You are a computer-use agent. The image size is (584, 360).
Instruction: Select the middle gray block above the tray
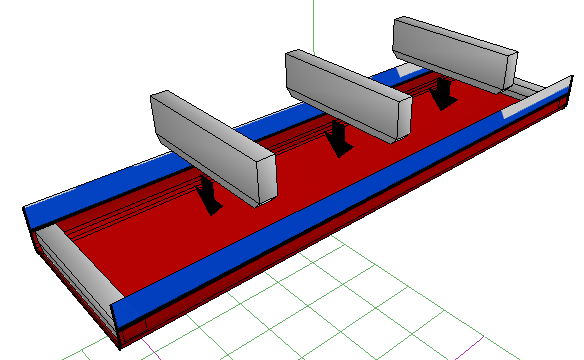point(348,96)
